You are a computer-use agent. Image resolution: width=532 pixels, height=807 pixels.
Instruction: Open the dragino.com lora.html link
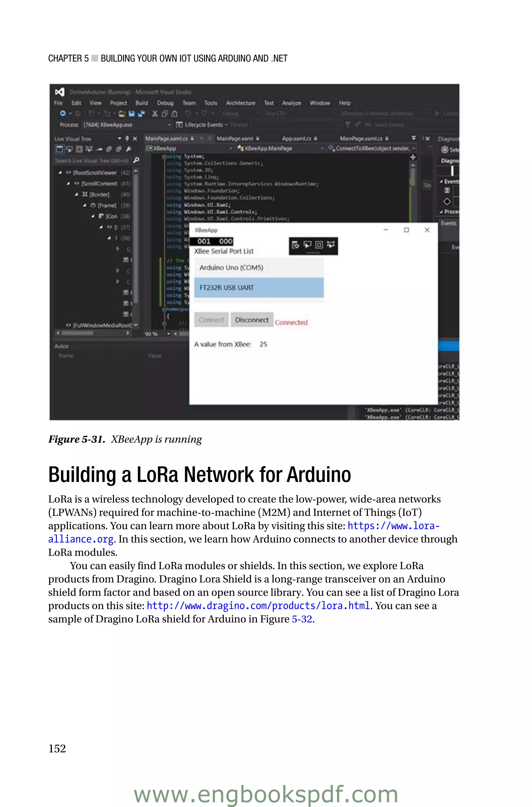click(x=258, y=605)
